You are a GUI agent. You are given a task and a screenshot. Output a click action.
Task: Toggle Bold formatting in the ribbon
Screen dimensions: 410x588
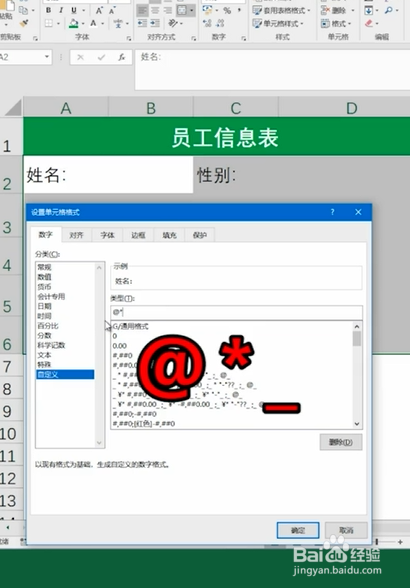point(48,10)
